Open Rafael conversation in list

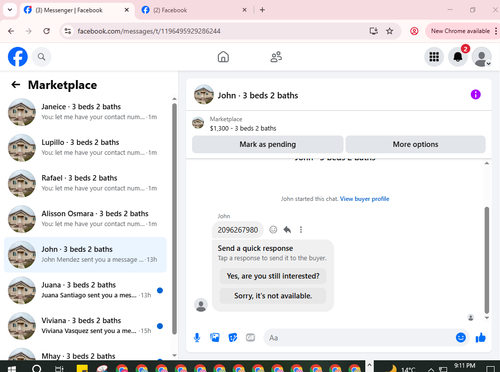(x=85, y=183)
